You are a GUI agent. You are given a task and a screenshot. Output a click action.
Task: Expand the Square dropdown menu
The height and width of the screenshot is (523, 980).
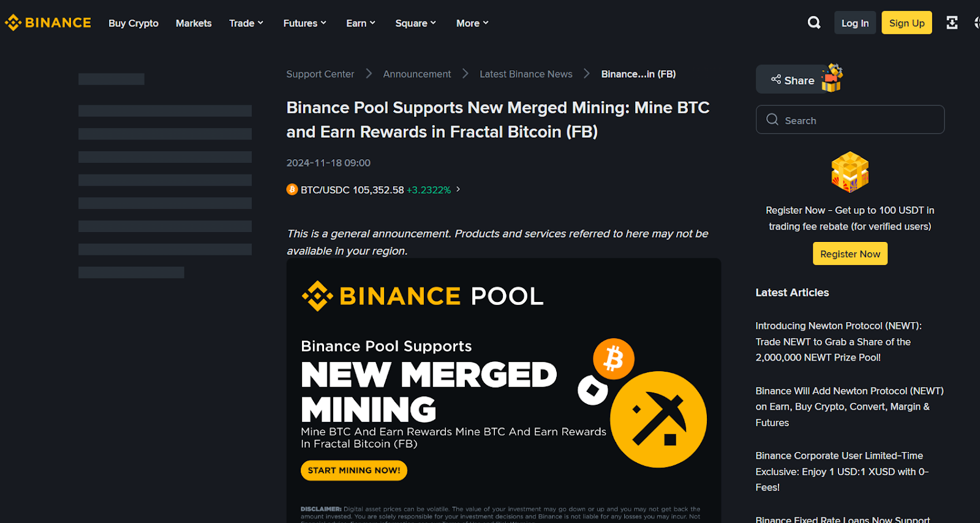tap(416, 23)
